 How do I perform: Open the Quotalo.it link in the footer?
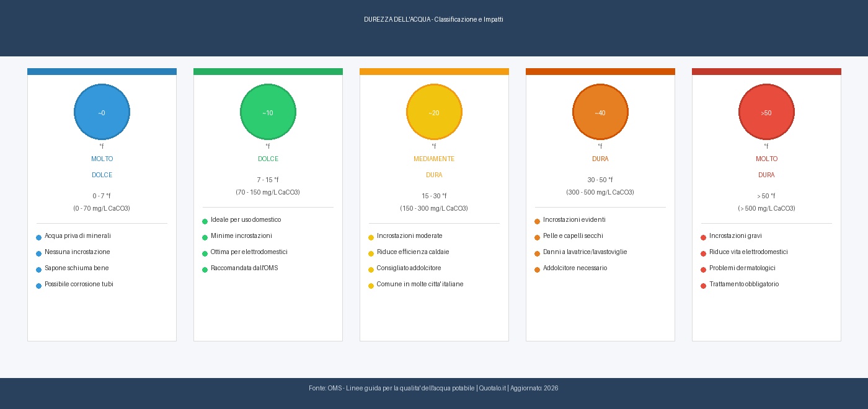click(x=492, y=389)
